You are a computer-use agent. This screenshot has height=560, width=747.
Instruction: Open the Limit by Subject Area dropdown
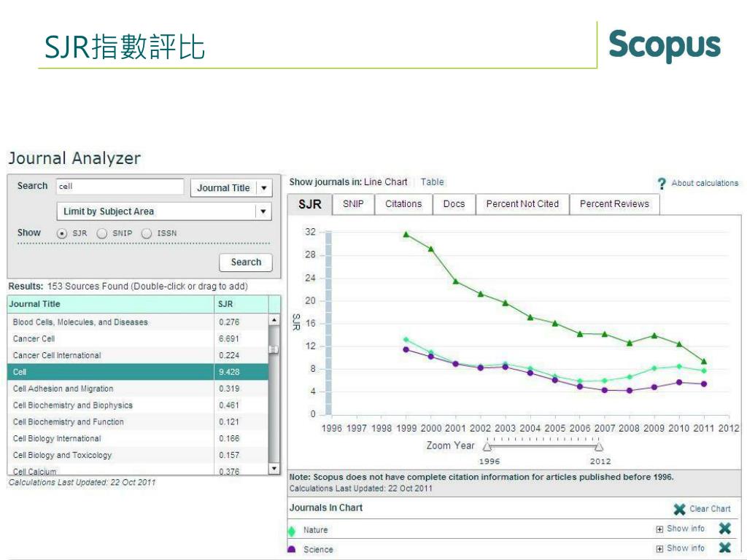point(164,211)
